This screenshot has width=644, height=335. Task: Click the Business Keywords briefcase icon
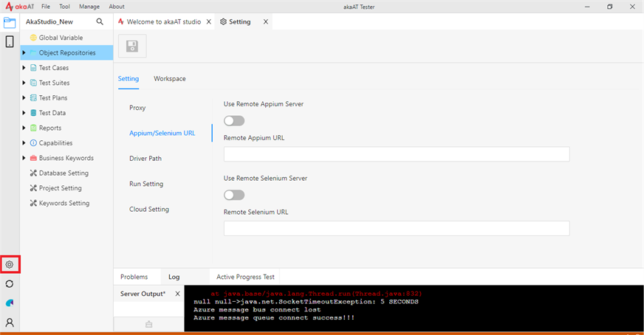33,158
